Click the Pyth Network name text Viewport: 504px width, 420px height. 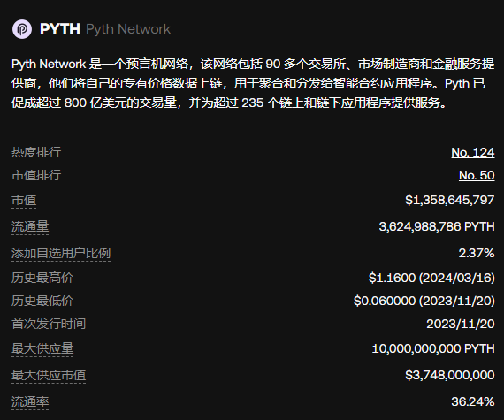coord(128,29)
